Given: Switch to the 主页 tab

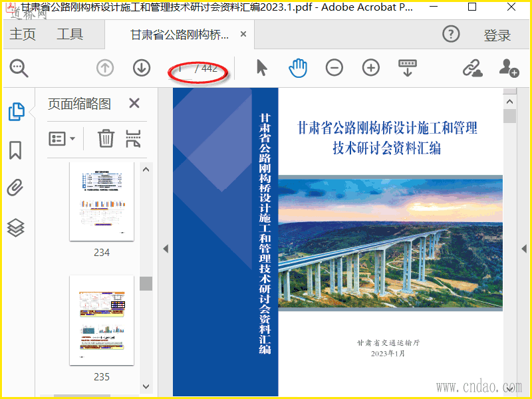Looking at the screenshot, I should 23,34.
